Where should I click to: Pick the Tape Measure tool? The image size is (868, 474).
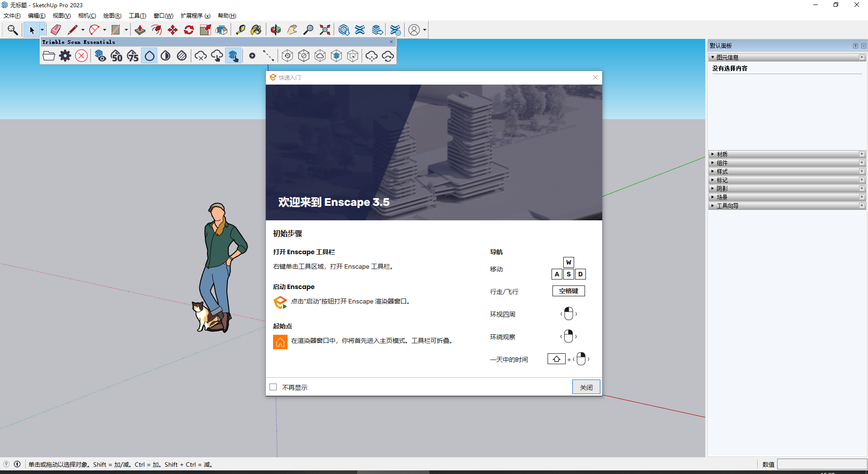coord(241,30)
